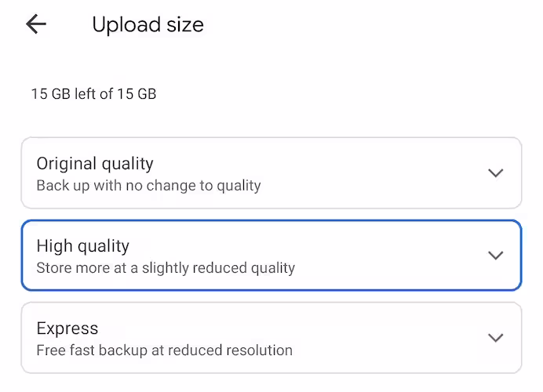This screenshot has width=543, height=392.
Task: Click "Store more at a slightly reduced quality" description
Action: coord(166,268)
